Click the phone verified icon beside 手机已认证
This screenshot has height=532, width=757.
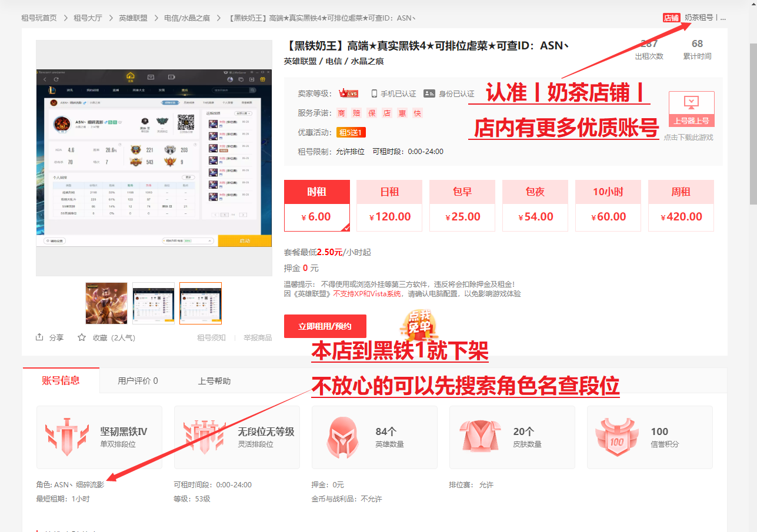coord(374,93)
